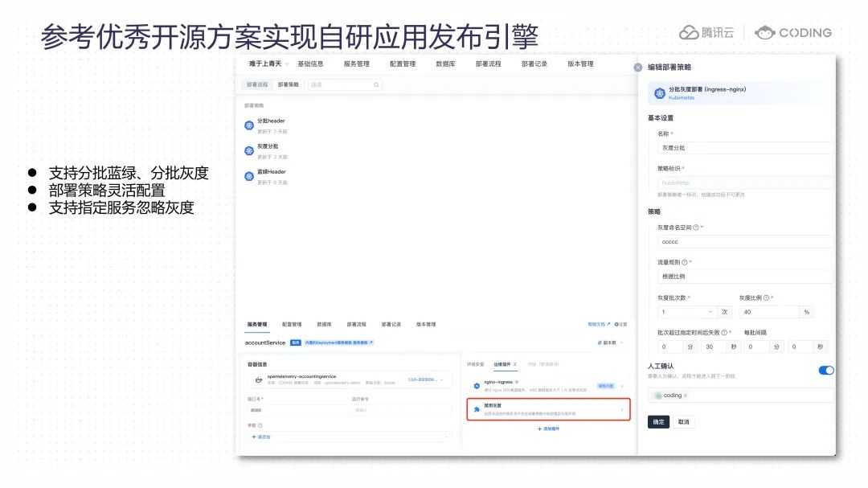Open the 流量规则 根据比例 select box
The height and width of the screenshot is (488, 868).
745,277
